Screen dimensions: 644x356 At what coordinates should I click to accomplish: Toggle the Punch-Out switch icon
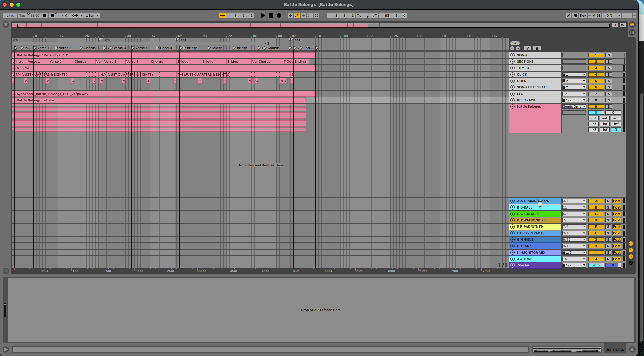point(375,15)
